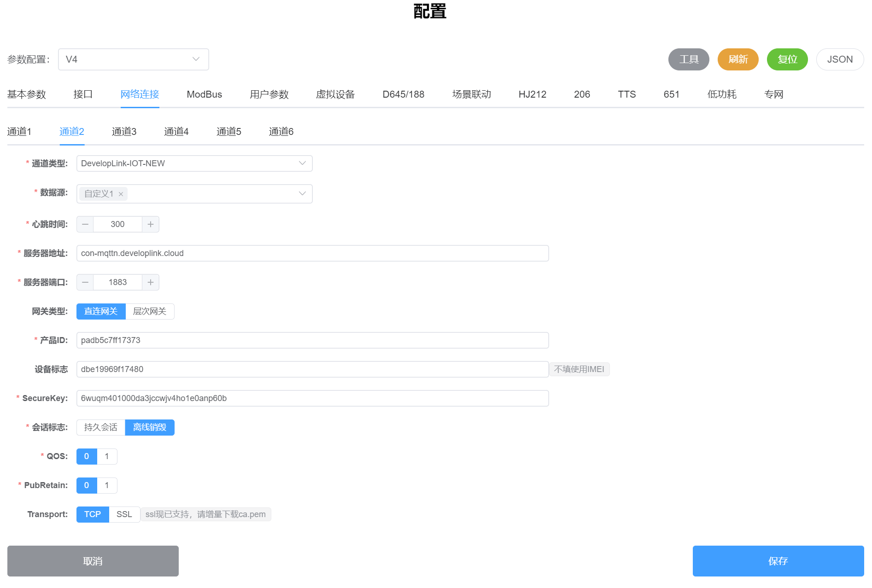This screenshot has height=588, width=872.
Task: Select TCP transport
Action: click(x=93, y=514)
